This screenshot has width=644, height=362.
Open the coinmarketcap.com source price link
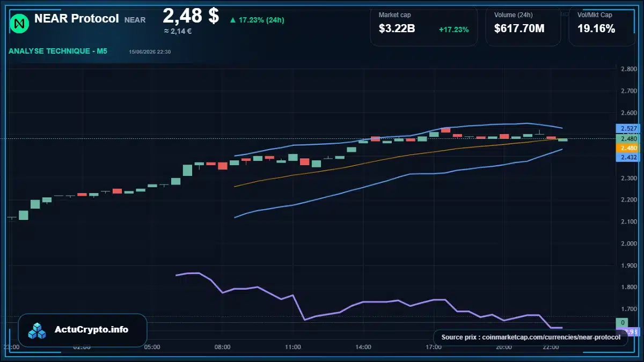[530, 337]
